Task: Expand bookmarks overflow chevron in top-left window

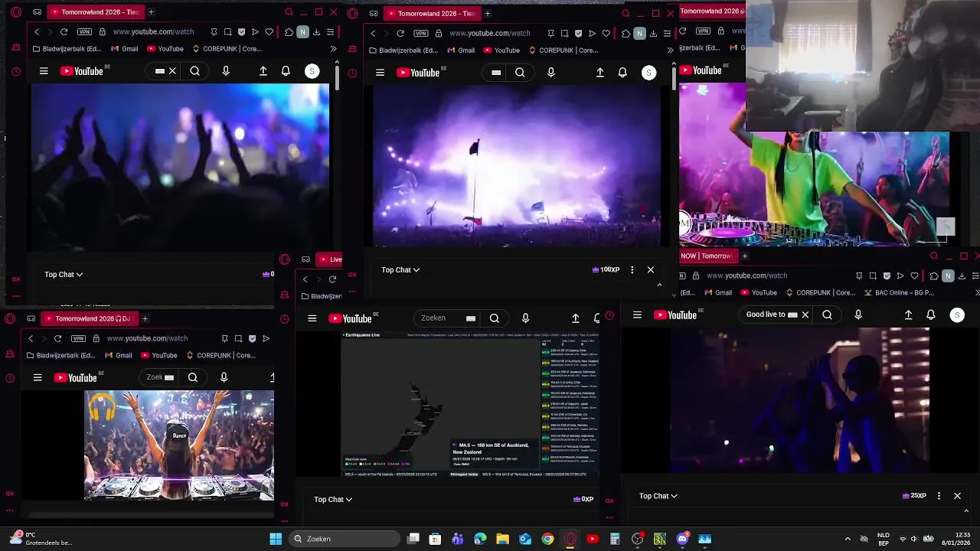Action: coord(333,49)
